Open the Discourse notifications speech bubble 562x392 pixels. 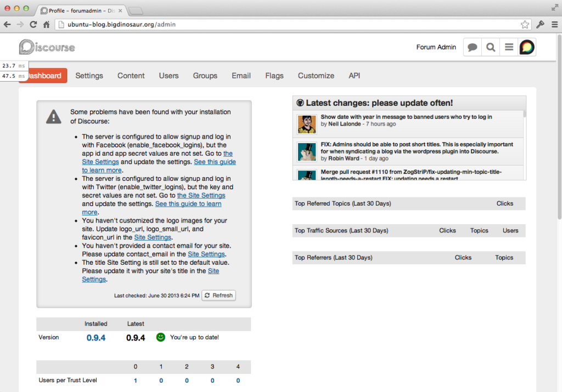pos(472,47)
